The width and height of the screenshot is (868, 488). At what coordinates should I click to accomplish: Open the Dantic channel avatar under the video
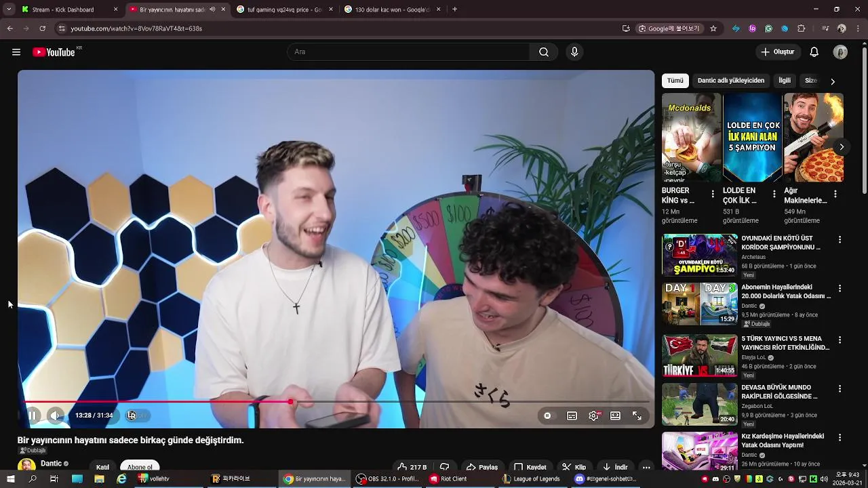(26, 466)
